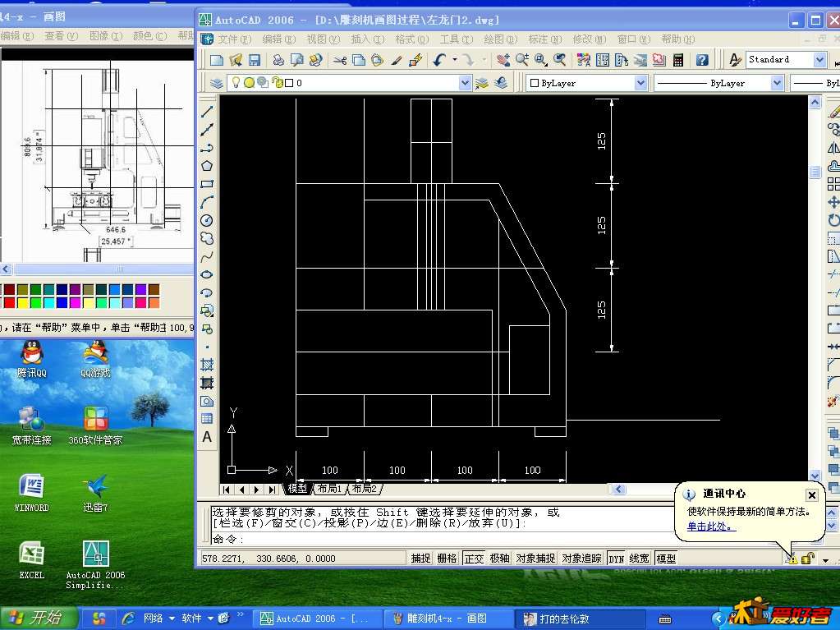The height and width of the screenshot is (630, 840).
Task: Toggle 线宽 (Lineweight) display
Action: [x=639, y=559]
